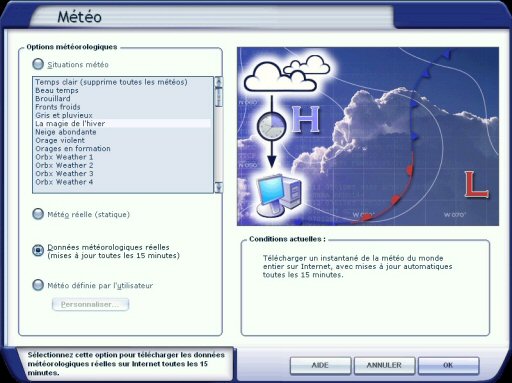The image size is (512, 383).
Task: Select Orbx Weather 4 entry
Action: [x=123, y=182]
